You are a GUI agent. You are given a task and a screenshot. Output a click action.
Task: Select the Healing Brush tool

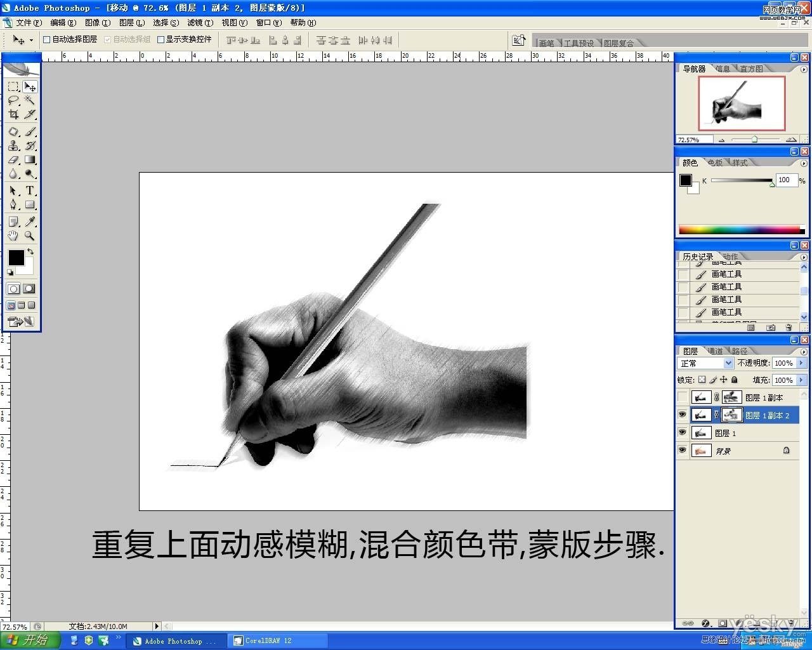[x=13, y=131]
